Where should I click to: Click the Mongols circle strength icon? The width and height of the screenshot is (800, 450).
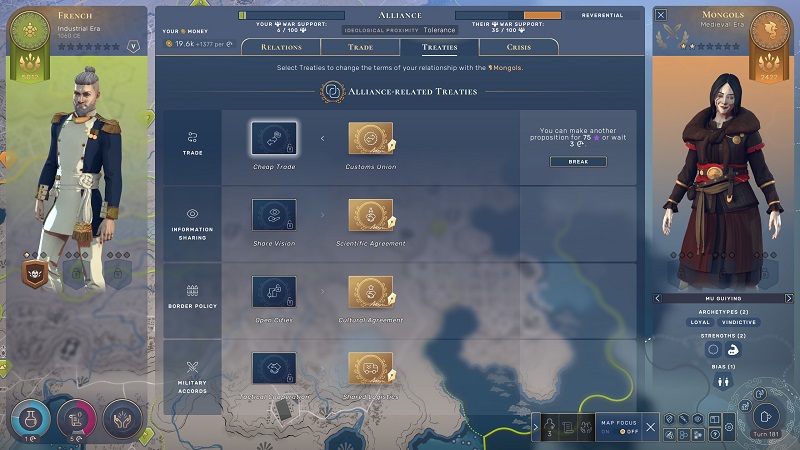point(713,349)
